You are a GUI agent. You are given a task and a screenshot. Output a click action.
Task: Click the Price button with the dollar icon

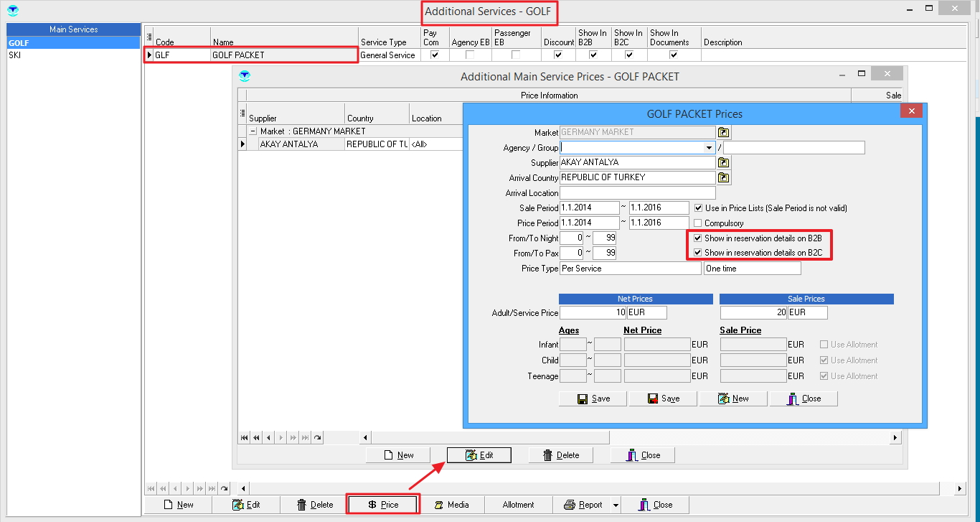click(x=383, y=505)
